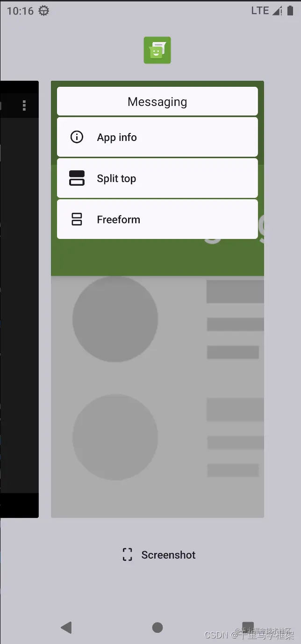The image size is (301, 644).
Task: Tap the Screenshot button
Action: tap(159, 554)
